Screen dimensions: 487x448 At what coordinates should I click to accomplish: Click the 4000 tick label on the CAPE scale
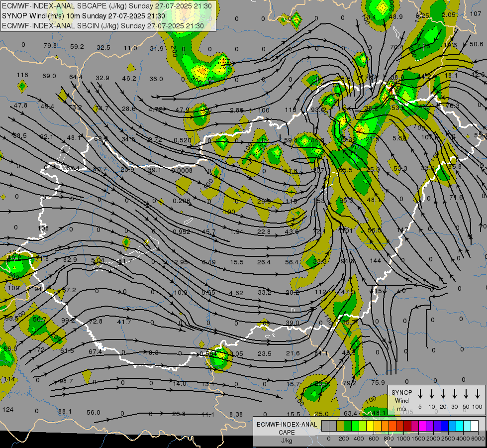(463, 439)
